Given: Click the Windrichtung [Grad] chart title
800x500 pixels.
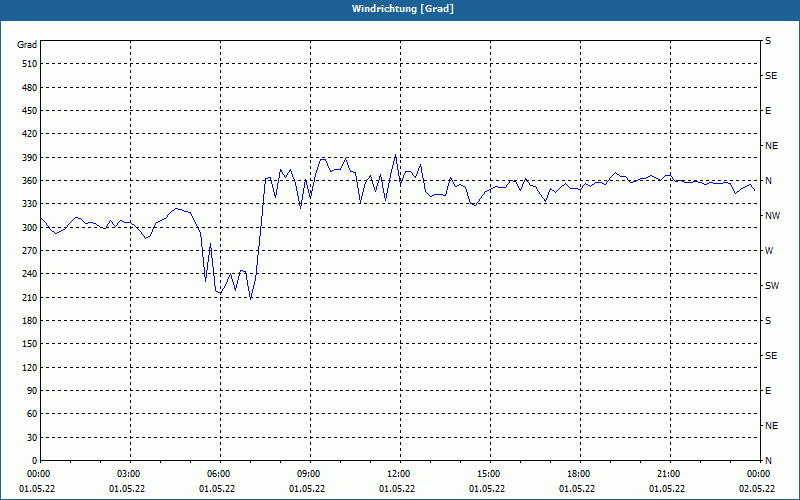Looking at the screenshot, I should (x=403, y=9).
